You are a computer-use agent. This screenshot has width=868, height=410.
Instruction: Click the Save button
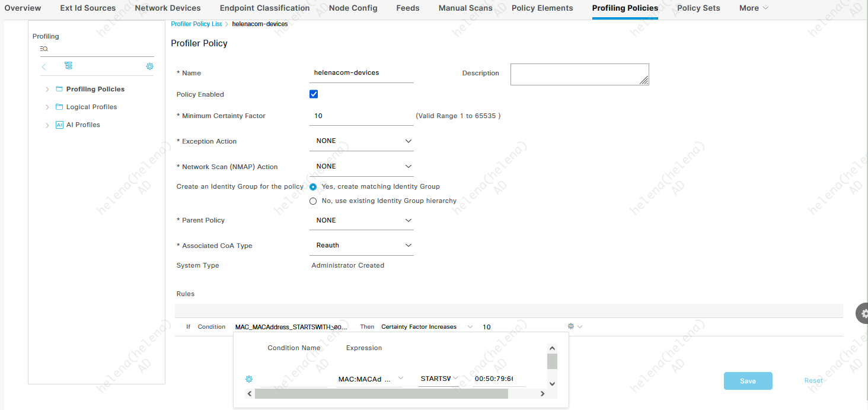(x=748, y=381)
